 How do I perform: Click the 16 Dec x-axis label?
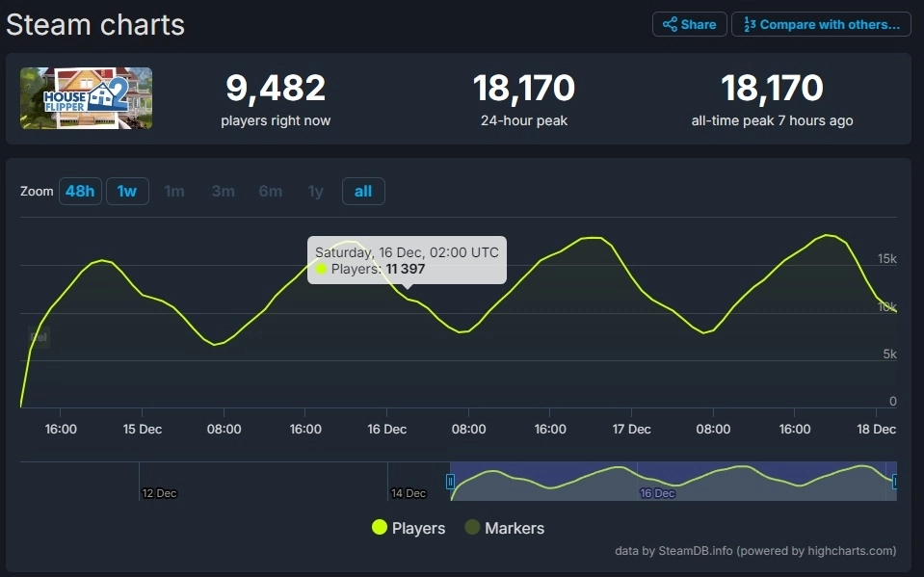point(386,429)
